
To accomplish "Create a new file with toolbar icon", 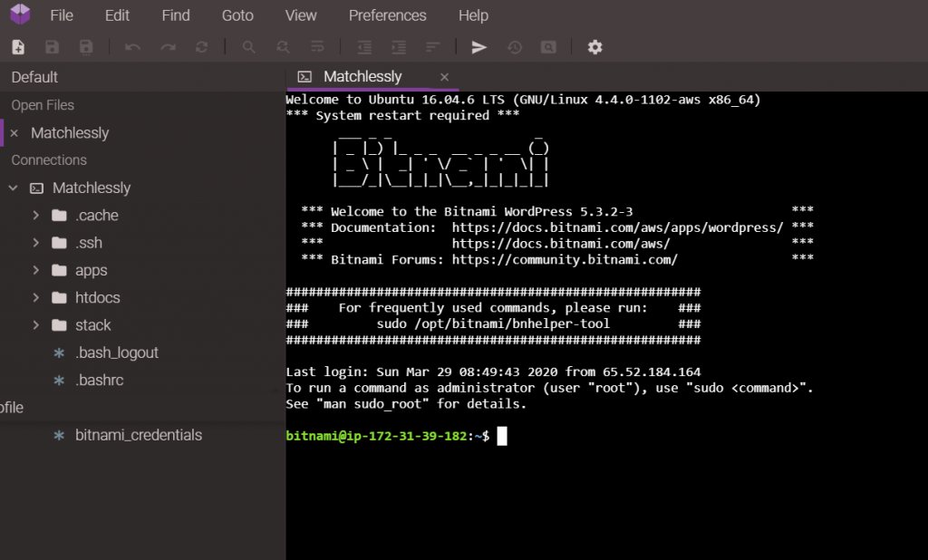I will click(18, 47).
